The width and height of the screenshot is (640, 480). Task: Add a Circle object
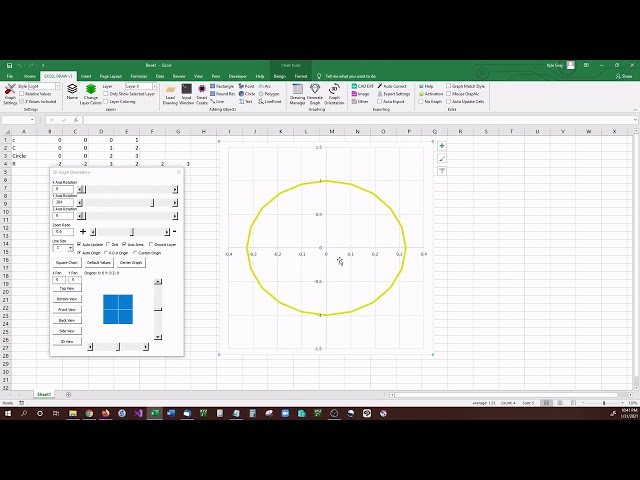(247, 94)
